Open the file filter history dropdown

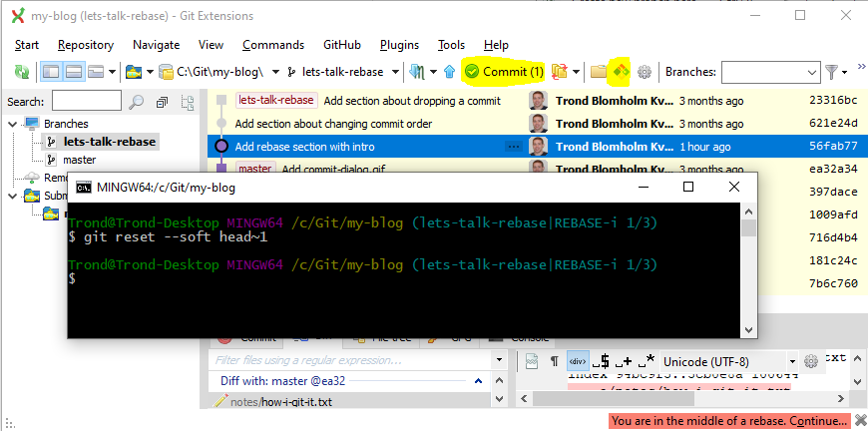[x=499, y=360]
